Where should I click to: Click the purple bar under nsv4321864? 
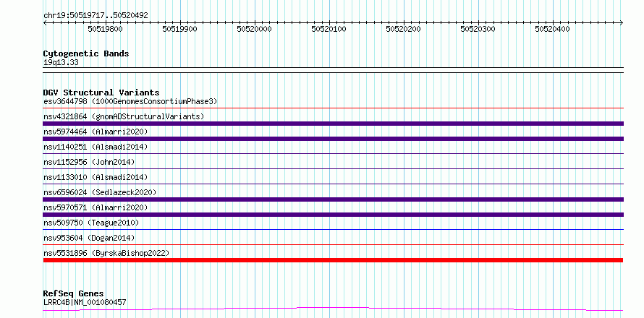333,124
